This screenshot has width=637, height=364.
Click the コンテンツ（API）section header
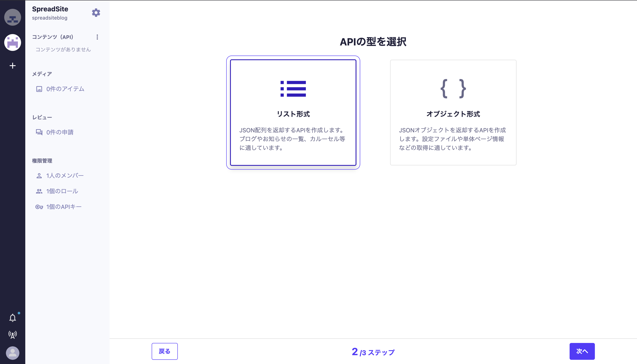coord(53,37)
